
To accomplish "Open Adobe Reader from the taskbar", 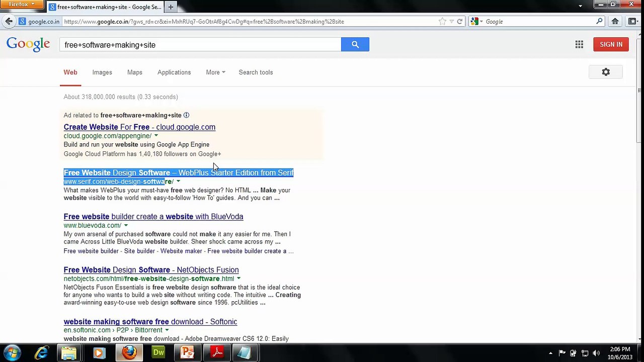I will coord(217,353).
